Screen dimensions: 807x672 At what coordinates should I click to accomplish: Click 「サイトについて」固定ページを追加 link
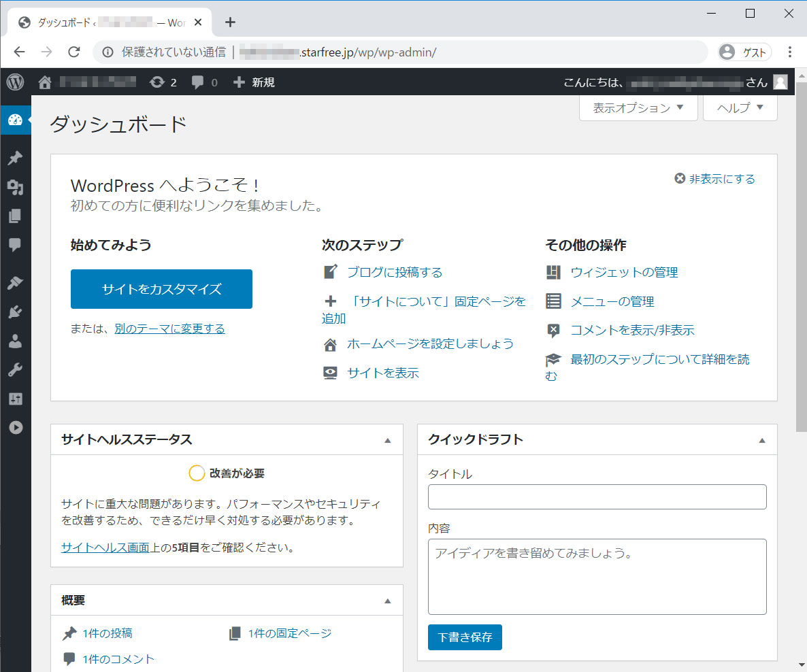tap(424, 309)
